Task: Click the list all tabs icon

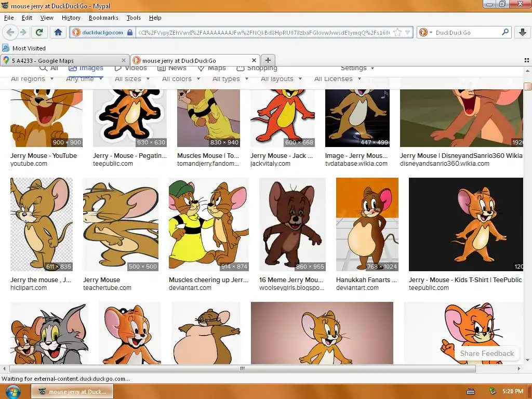Action: (x=527, y=60)
